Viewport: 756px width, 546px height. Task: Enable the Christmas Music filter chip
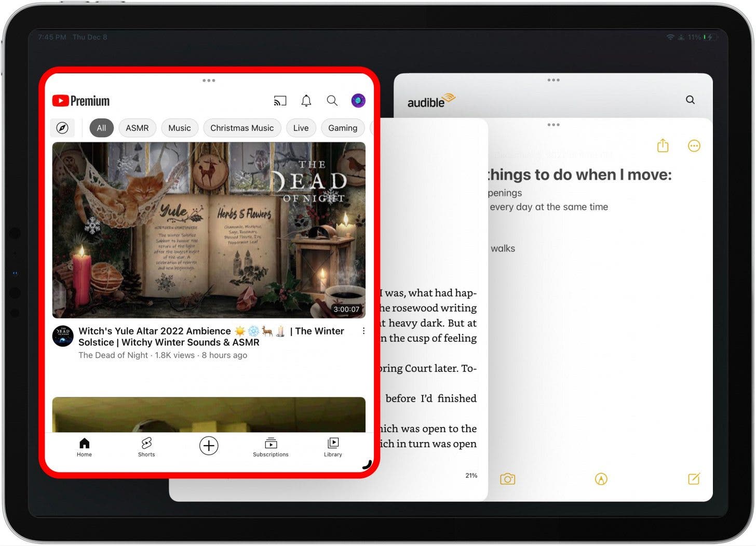tap(242, 128)
